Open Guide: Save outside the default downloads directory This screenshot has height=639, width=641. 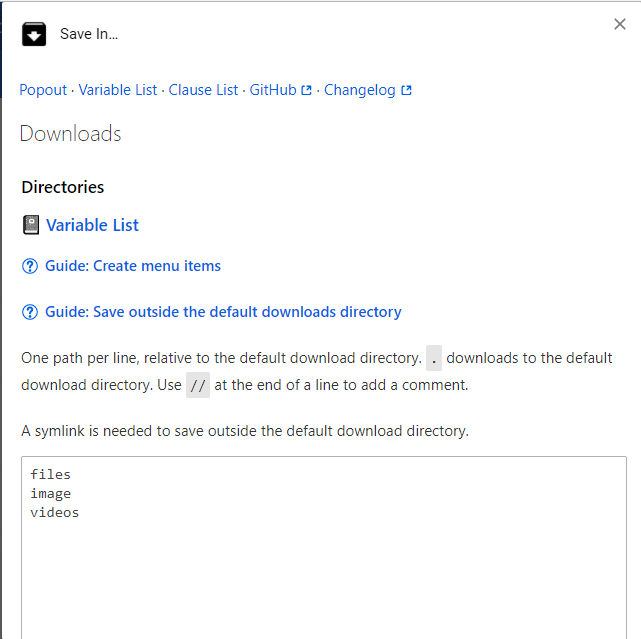click(223, 312)
